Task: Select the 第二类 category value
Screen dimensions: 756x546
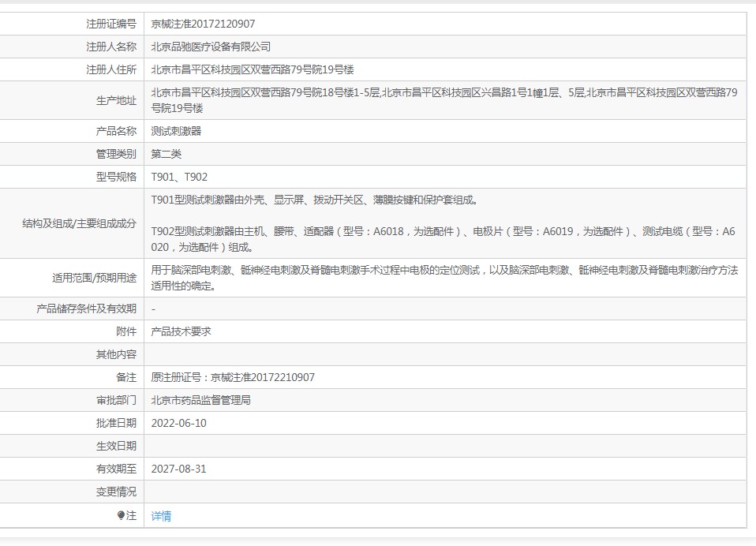Action: [167, 154]
